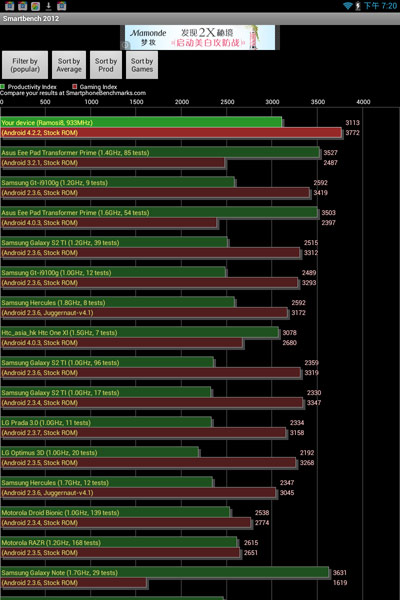
Task: Select Samsung Galaxy S2 TI (1.2GHz, 39 tests)
Action: click(114, 243)
